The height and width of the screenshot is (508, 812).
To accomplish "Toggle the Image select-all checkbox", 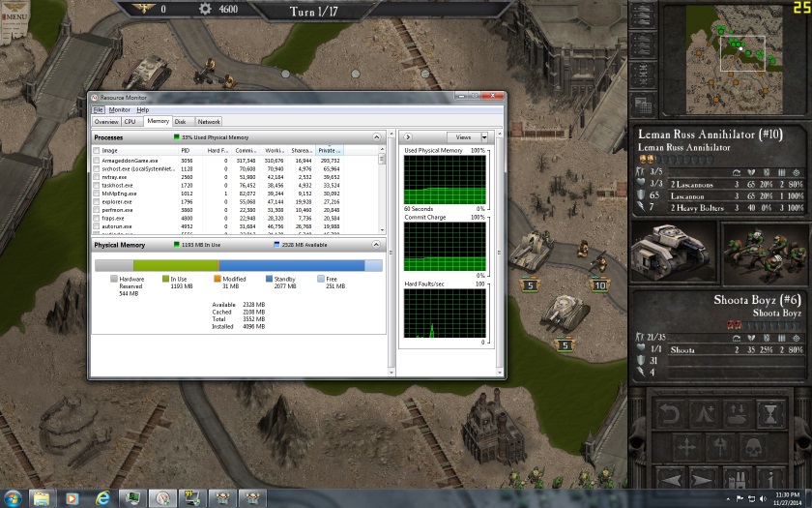I will (97, 150).
